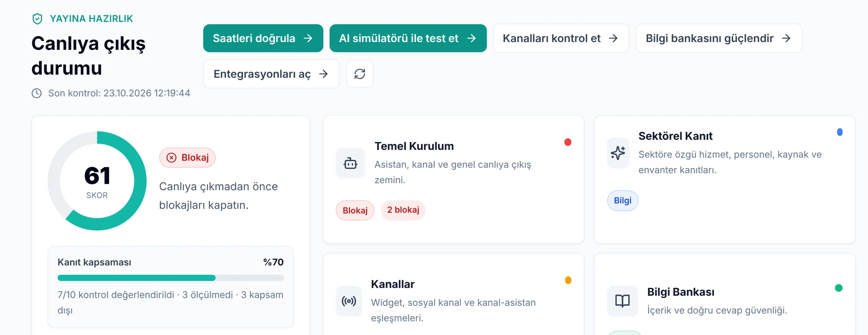
Task: Click the Son kontrol timestamp text
Action: coord(119,93)
